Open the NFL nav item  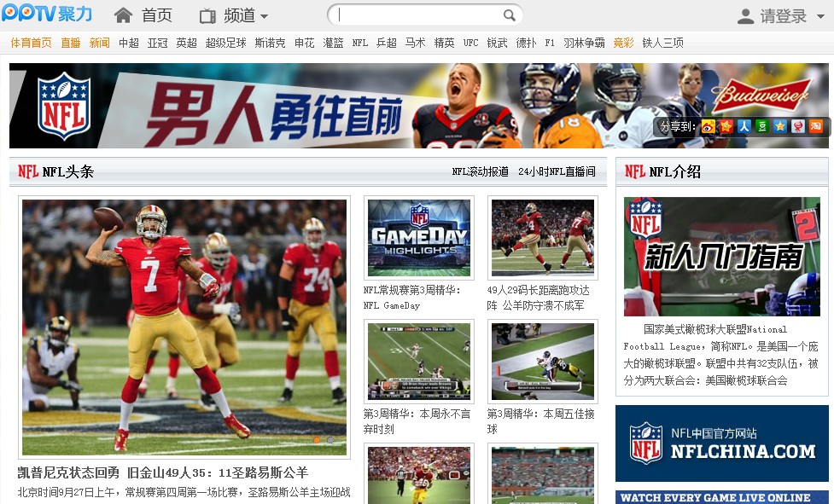[x=360, y=43]
